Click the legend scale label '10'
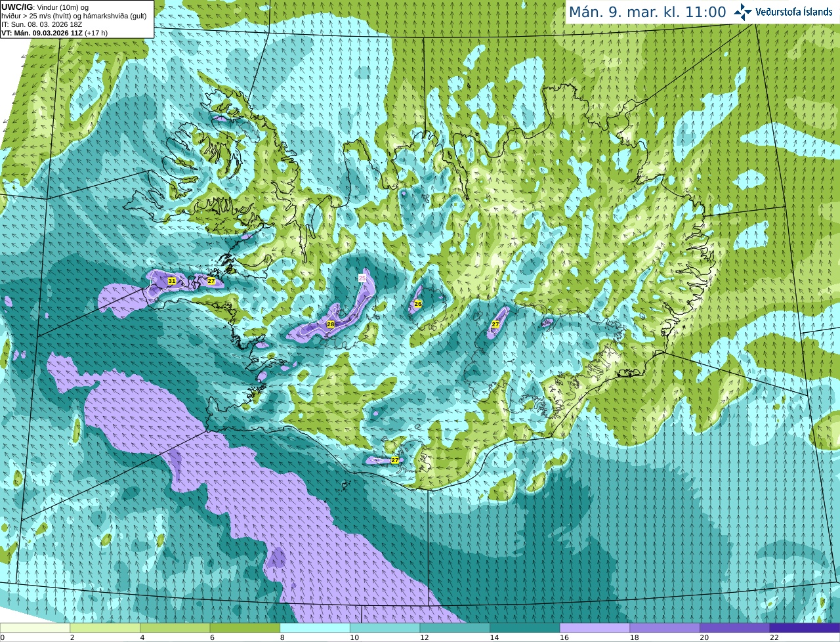The image size is (840, 642). point(354,637)
